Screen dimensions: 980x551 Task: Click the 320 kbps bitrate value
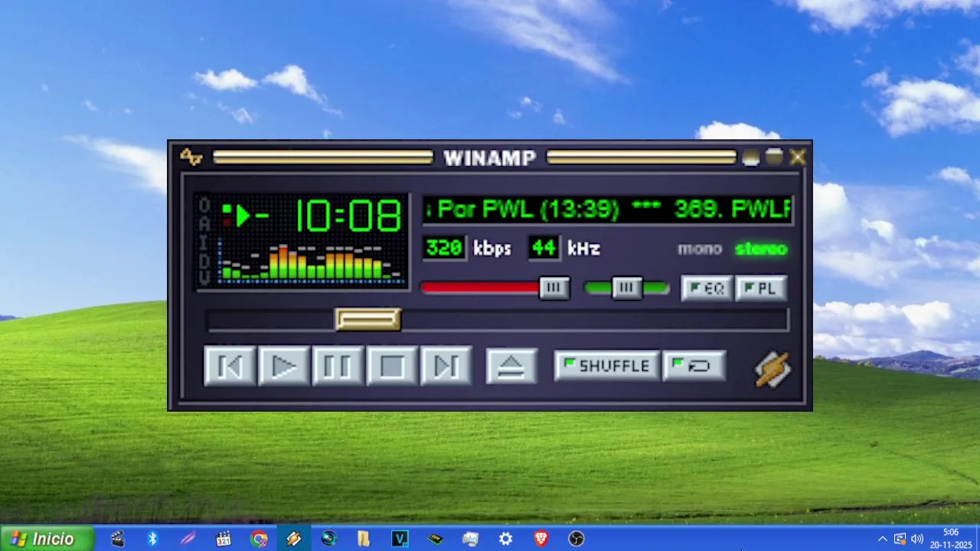tap(445, 248)
